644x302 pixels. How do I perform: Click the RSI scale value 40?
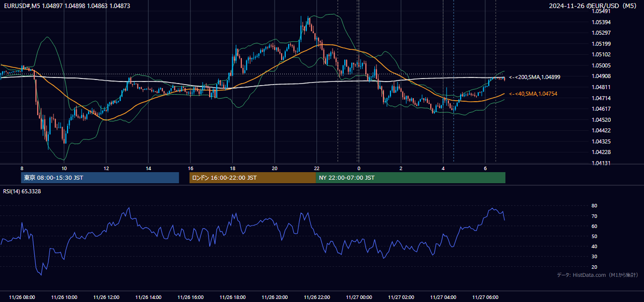(594, 246)
